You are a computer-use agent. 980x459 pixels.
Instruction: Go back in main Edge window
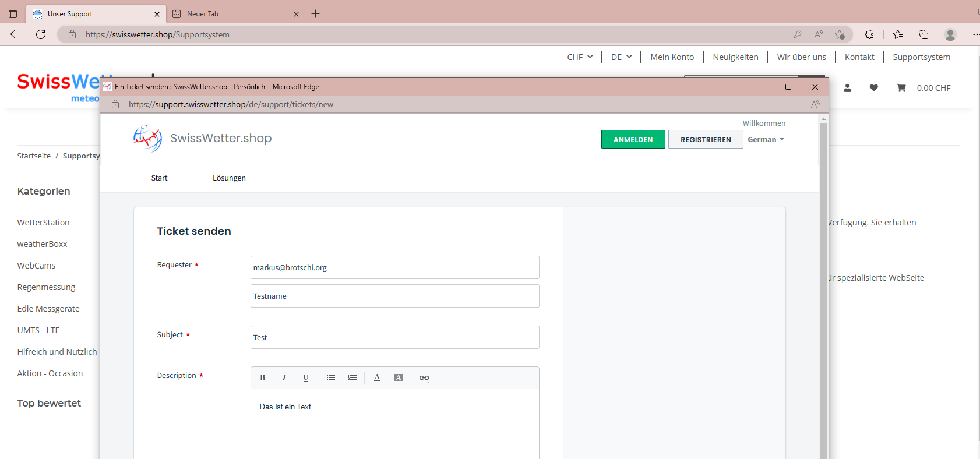point(15,34)
